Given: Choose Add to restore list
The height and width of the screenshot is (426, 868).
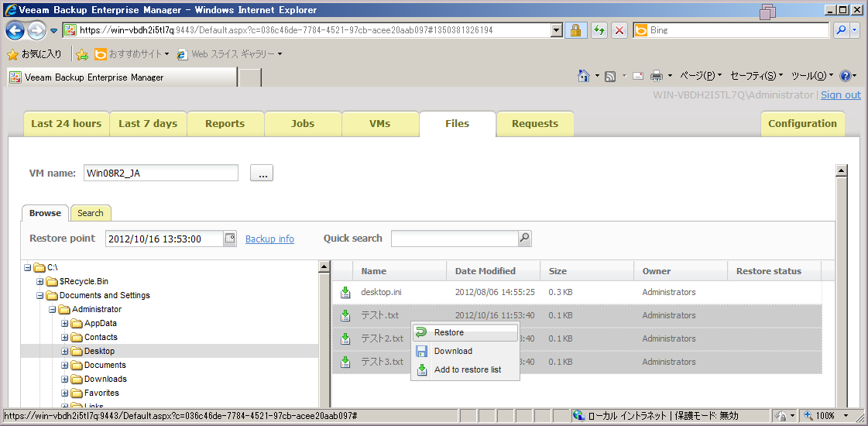Looking at the screenshot, I should coord(465,369).
